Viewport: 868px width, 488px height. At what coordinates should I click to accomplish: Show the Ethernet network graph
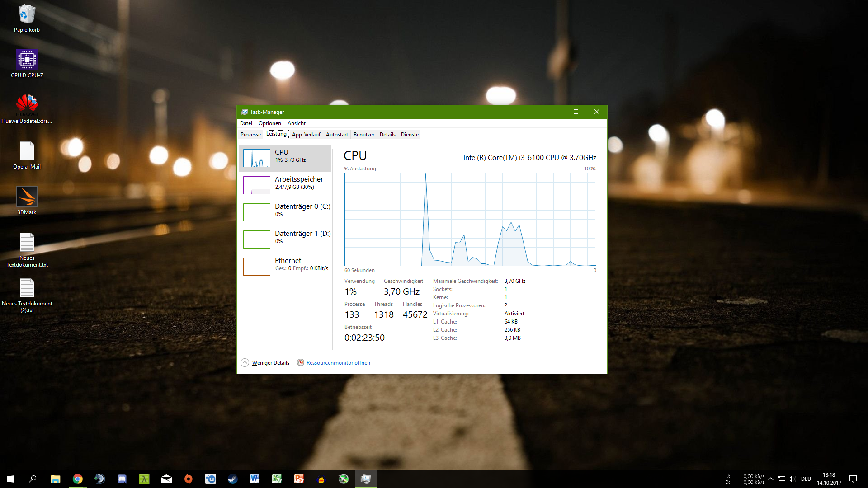click(x=285, y=266)
